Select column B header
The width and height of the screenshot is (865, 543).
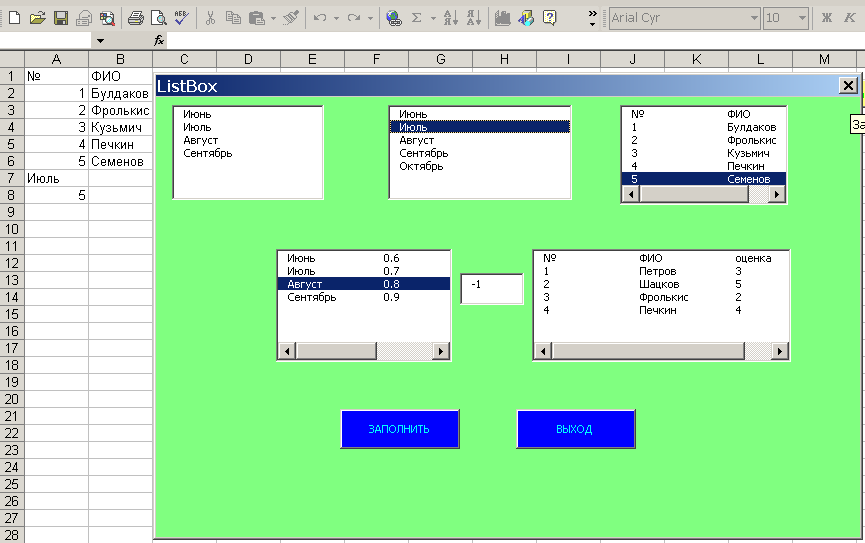pos(120,59)
